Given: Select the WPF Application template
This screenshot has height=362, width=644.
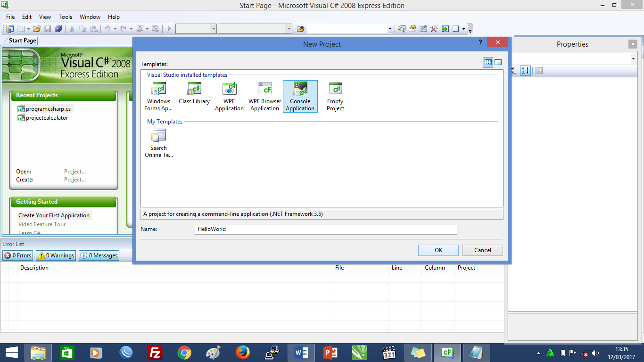Looking at the screenshot, I should pyautogui.click(x=229, y=97).
